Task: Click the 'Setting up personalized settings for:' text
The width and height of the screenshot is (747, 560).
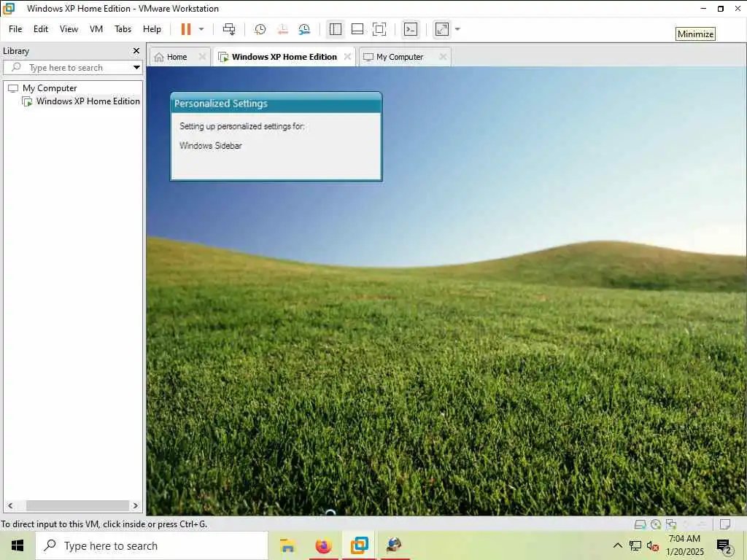Action: coord(242,126)
